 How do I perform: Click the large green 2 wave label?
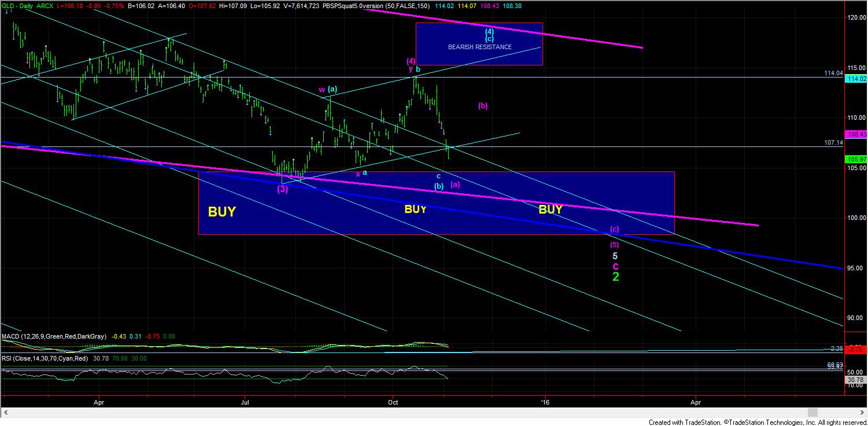[x=616, y=277]
